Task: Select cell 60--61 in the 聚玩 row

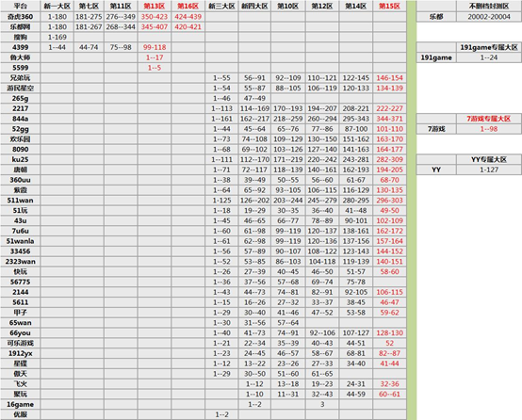Action: tap(389, 395)
